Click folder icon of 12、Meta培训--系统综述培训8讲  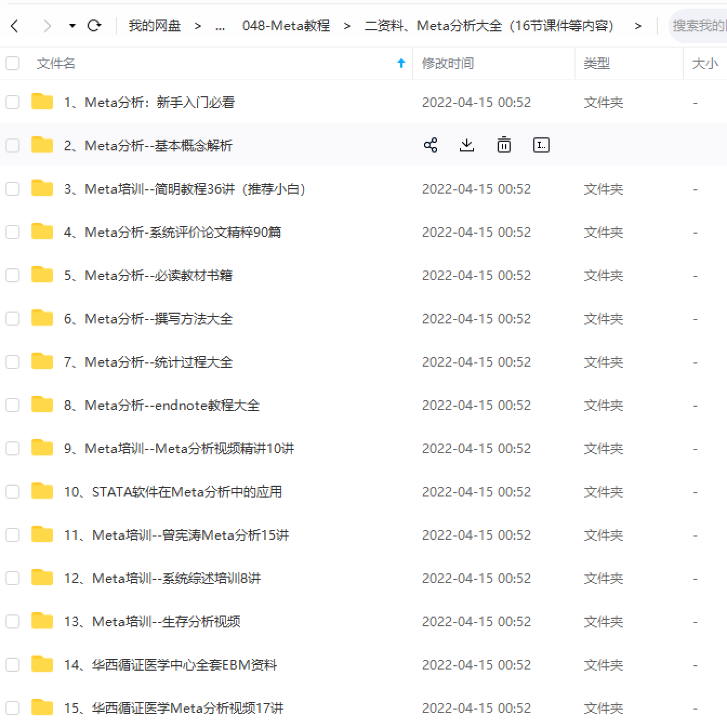tap(42, 578)
